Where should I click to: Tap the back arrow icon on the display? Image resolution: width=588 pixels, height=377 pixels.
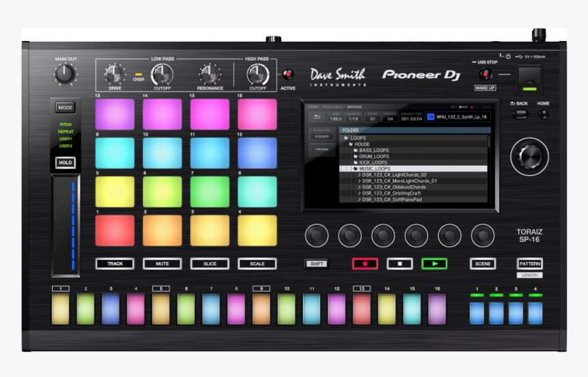coord(317,117)
